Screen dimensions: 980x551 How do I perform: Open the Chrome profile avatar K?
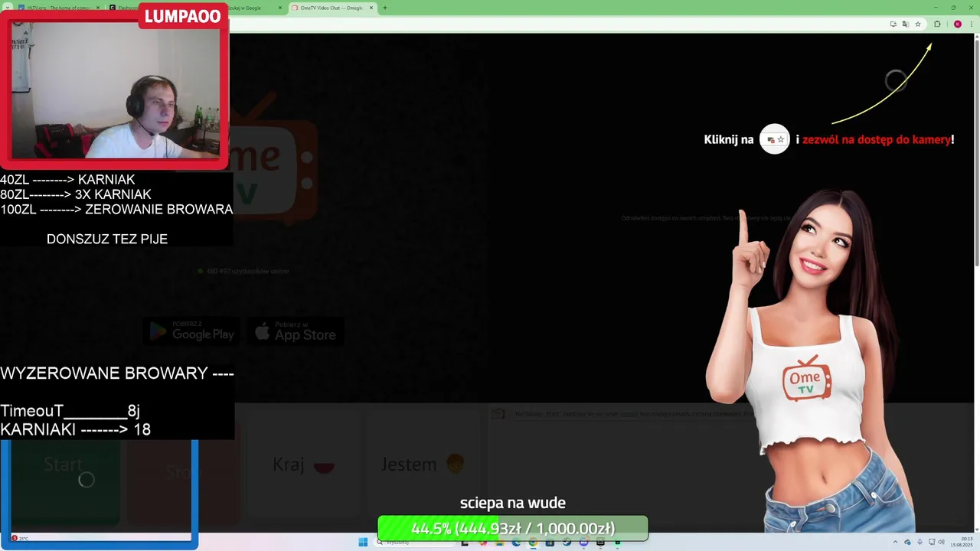(957, 24)
